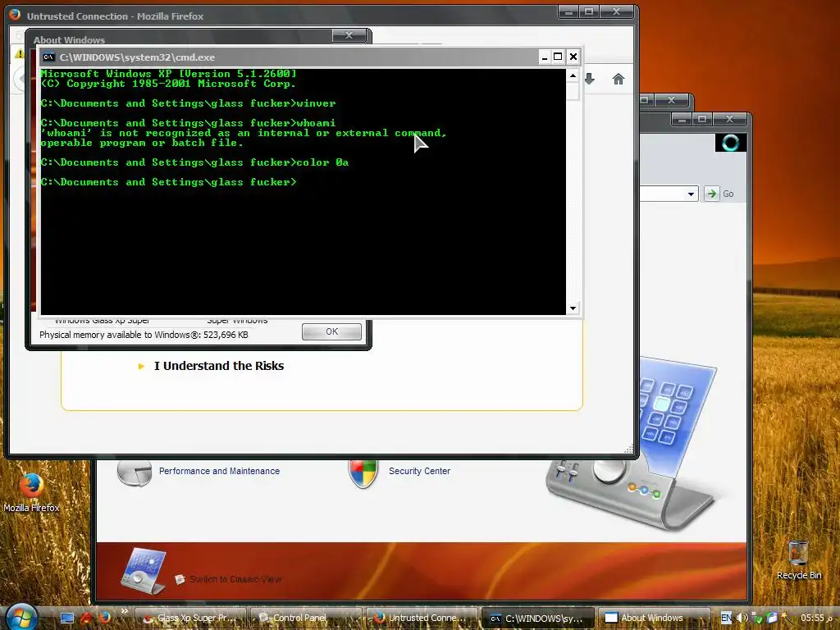Maximize the cmd.exe command prompt window
The width and height of the screenshot is (840, 630).
click(x=558, y=57)
